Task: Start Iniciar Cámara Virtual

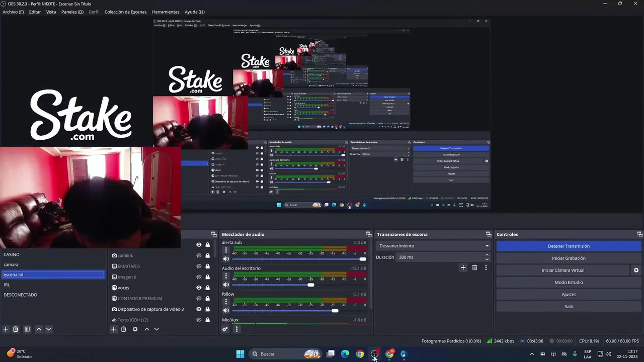Action: click(562, 270)
